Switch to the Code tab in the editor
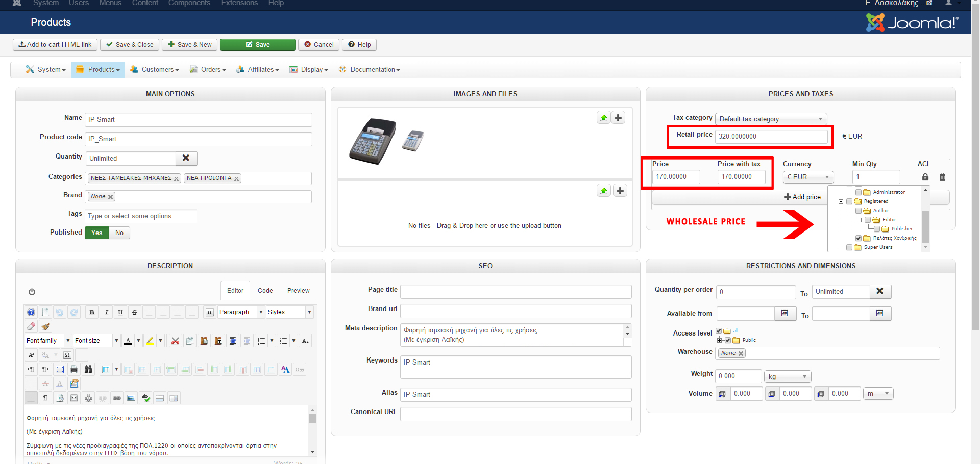The height and width of the screenshot is (464, 980). coord(265,291)
